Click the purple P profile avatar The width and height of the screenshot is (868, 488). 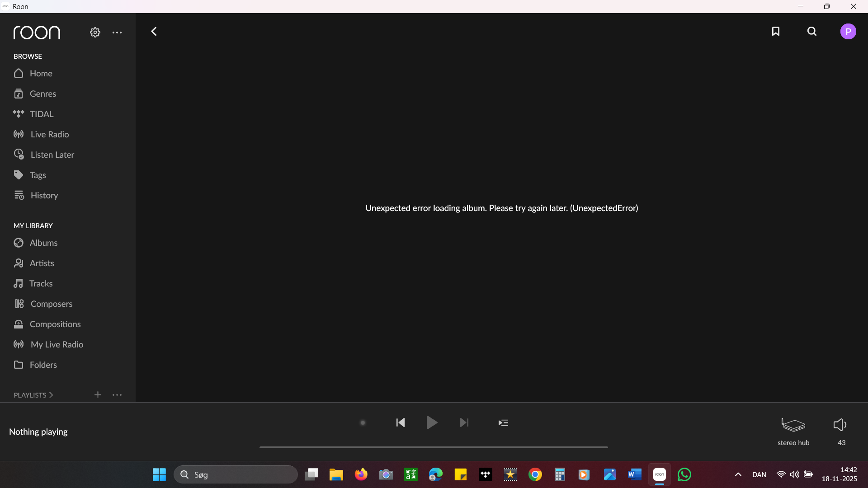(848, 32)
